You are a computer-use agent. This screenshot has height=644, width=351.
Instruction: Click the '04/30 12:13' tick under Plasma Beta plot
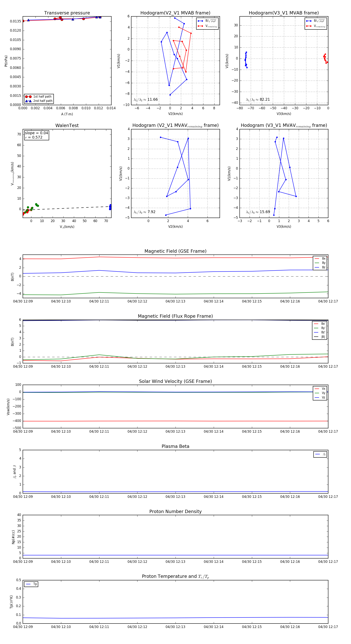pos(175,496)
